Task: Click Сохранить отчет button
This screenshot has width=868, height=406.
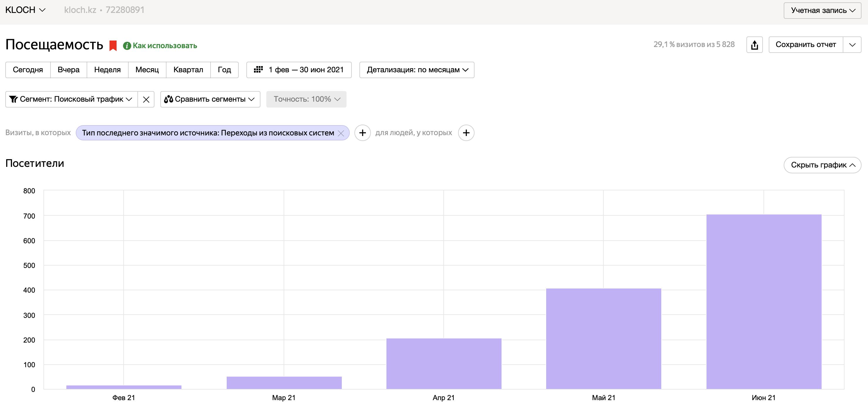Action: [x=805, y=45]
